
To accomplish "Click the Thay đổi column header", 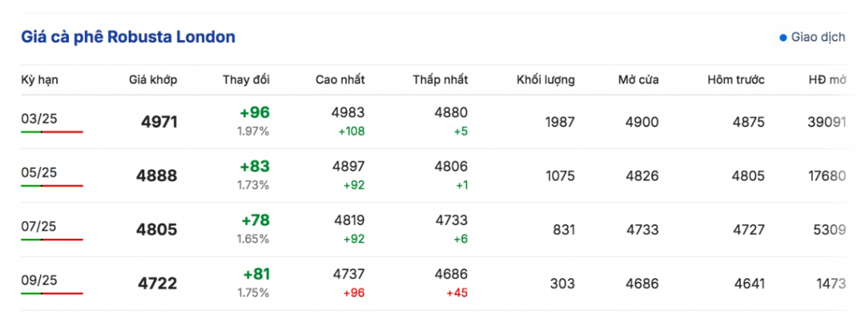I will pos(246,80).
